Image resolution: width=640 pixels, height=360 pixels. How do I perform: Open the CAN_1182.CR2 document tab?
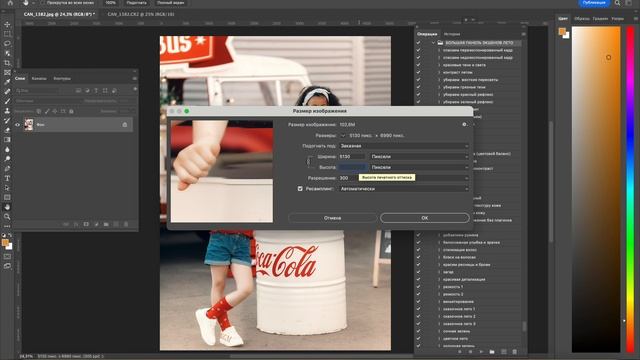pos(141,14)
